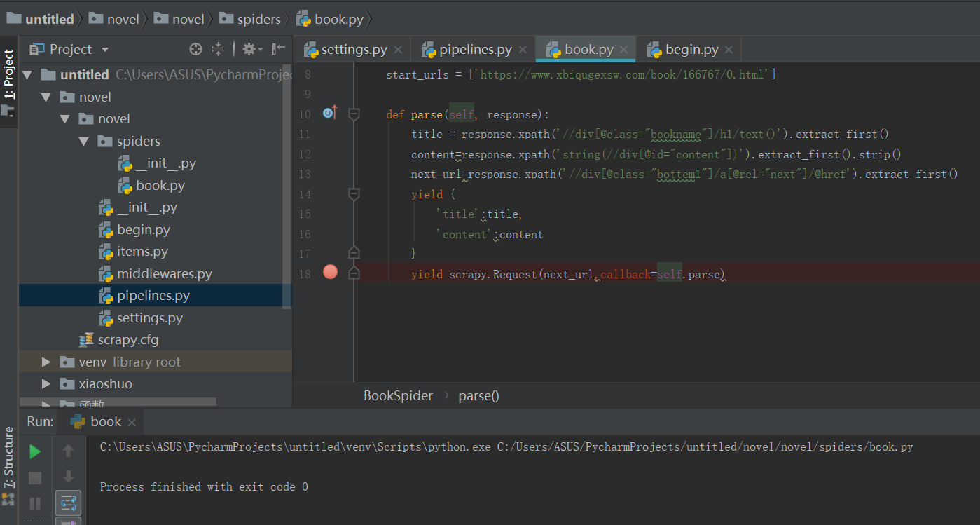Collapse all in the Project panel
980x525 pixels.
[218, 49]
